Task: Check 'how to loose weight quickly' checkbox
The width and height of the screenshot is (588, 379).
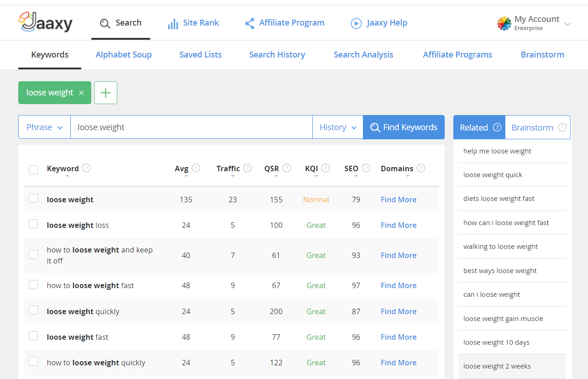Action: [33, 361]
